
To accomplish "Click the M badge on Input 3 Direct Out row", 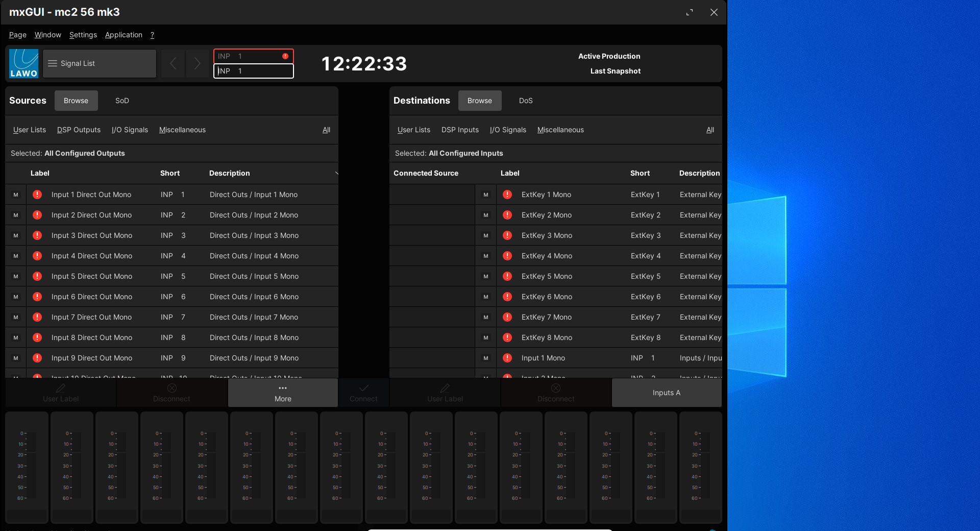I will pos(16,235).
